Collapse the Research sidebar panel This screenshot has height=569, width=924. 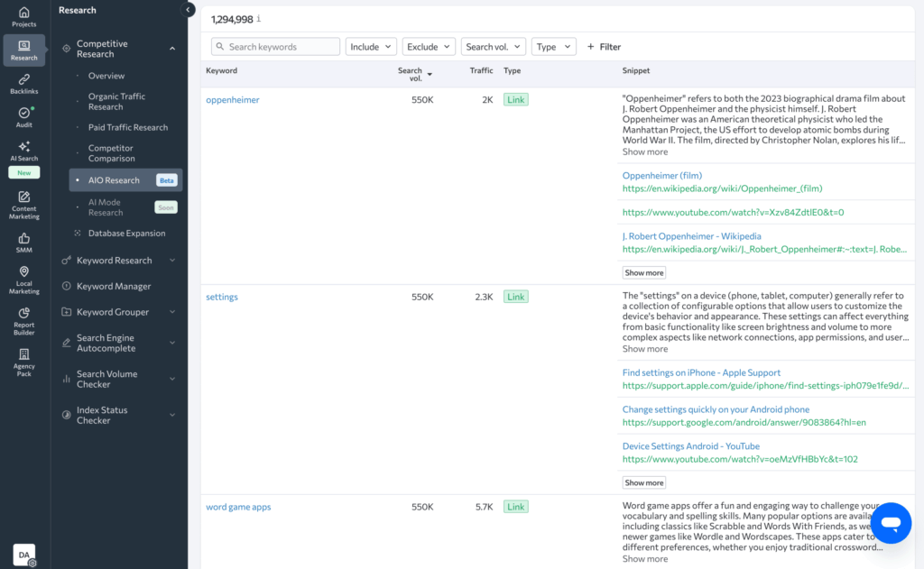pos(189,10)
